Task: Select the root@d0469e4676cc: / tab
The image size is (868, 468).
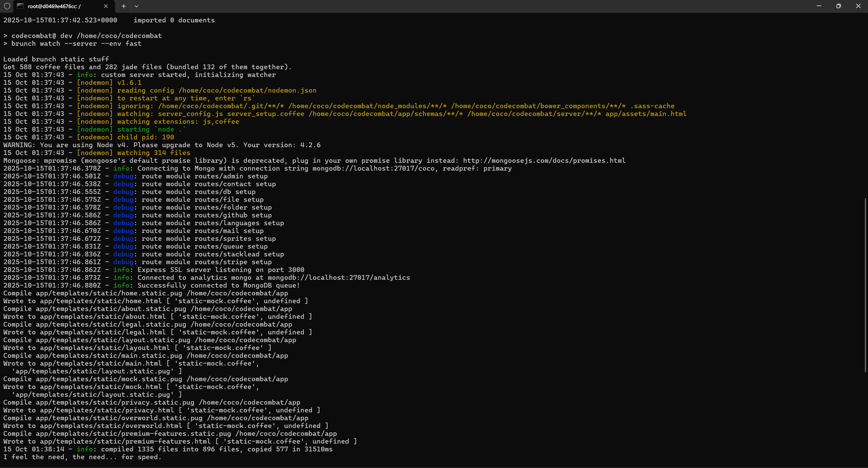Action: 54,6
